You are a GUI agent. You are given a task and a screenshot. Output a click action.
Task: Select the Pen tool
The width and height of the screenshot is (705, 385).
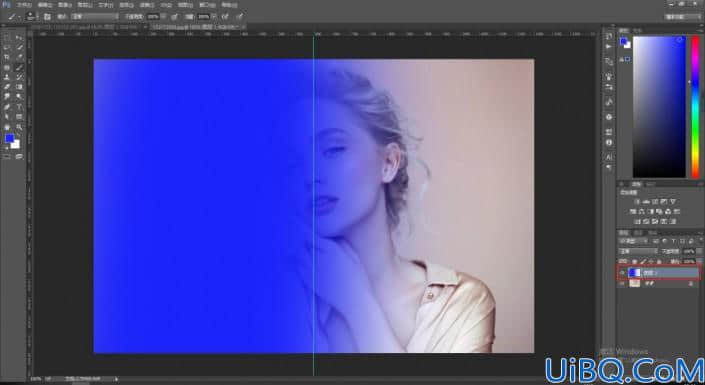click(x=7, y=107)
